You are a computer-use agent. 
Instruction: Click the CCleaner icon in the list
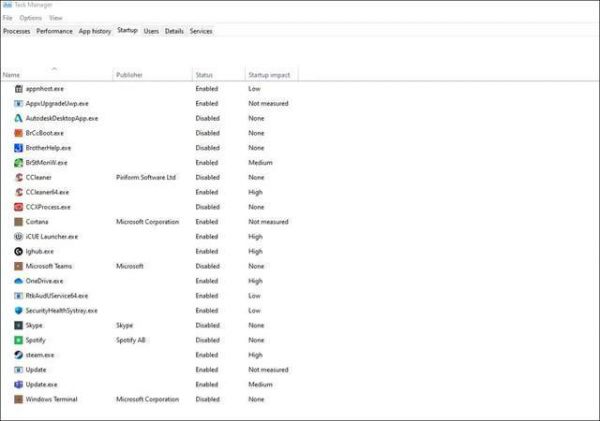[19, 177]
